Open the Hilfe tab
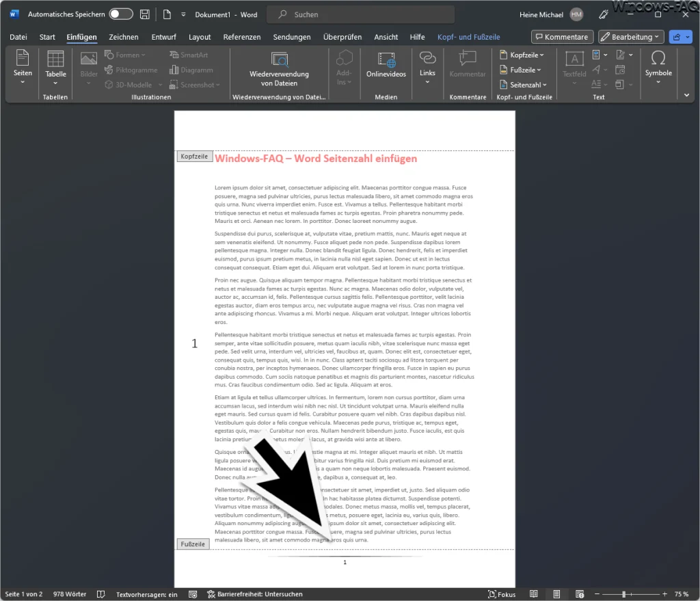Image resolution: width=700 pixels, height=601 pixels. (418, 37)
